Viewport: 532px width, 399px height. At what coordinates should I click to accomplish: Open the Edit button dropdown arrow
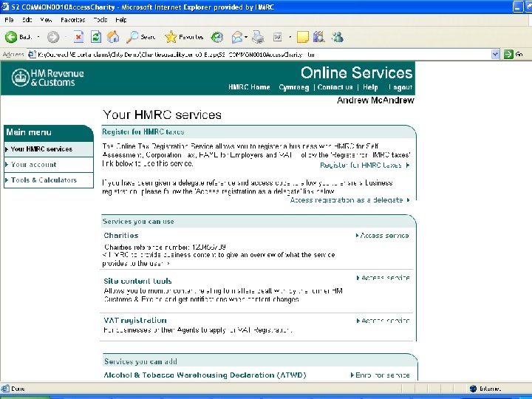point(290,37)
